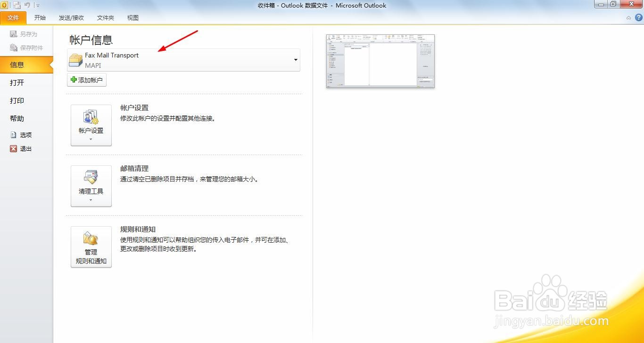This screenshot has height=343, width=644.
Task: Click 退出 to exit Outlook
Action: click(21, 149)
